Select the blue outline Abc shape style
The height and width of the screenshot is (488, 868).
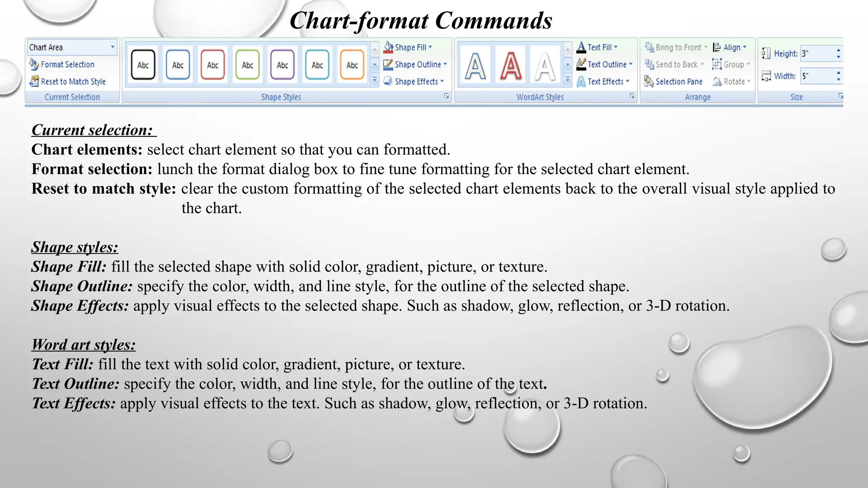coord(178,65)
